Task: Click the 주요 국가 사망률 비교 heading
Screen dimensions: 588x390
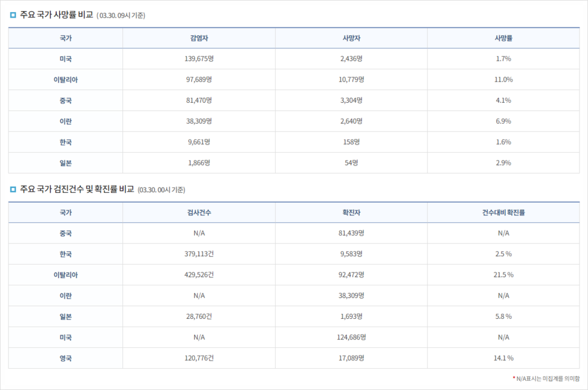Action: 56,15
